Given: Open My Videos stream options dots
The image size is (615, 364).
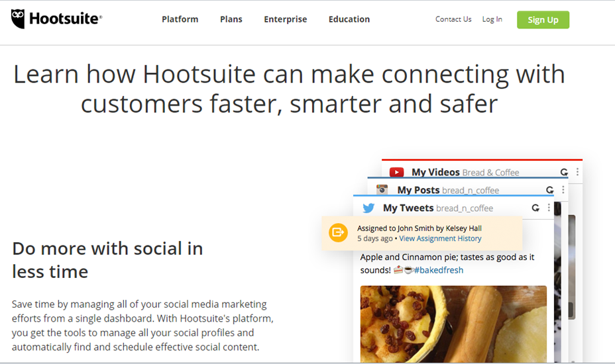Looking at the screenshot, I should click(577, 172).
